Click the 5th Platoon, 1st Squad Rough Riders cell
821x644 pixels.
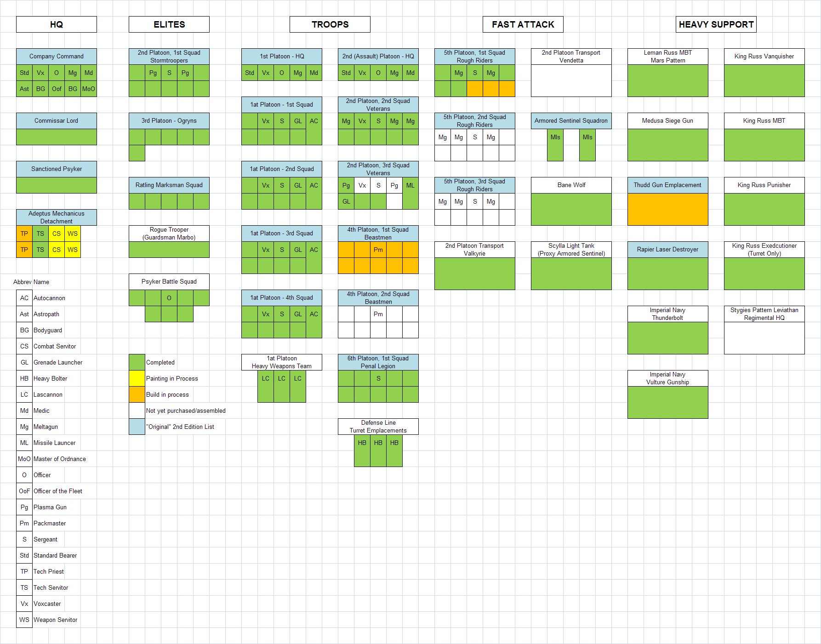click(x=475, y=57)
